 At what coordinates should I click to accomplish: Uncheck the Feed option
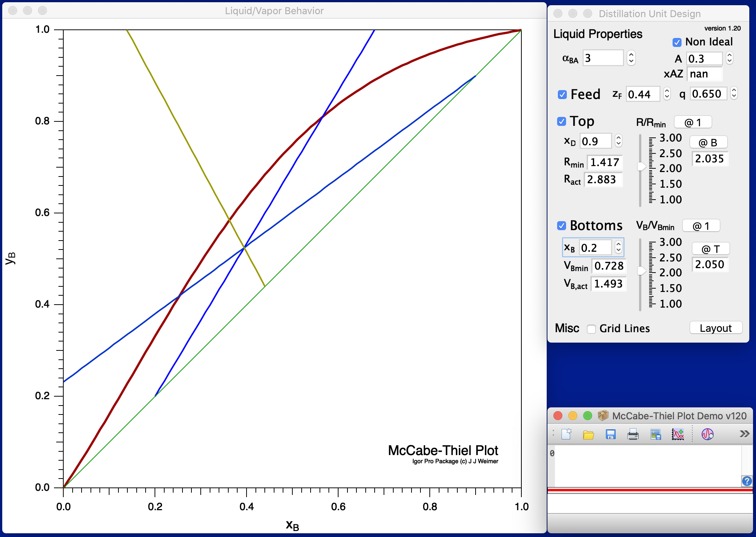pos(562,94)
